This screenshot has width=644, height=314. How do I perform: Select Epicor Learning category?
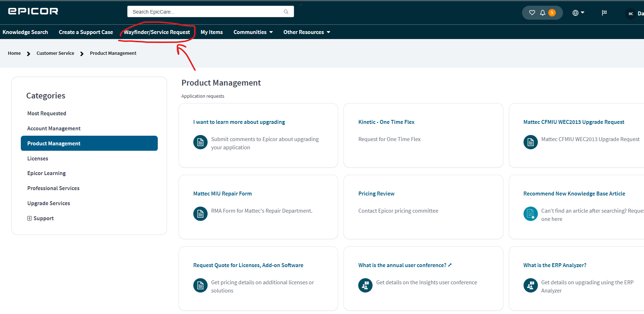point(47,173)
